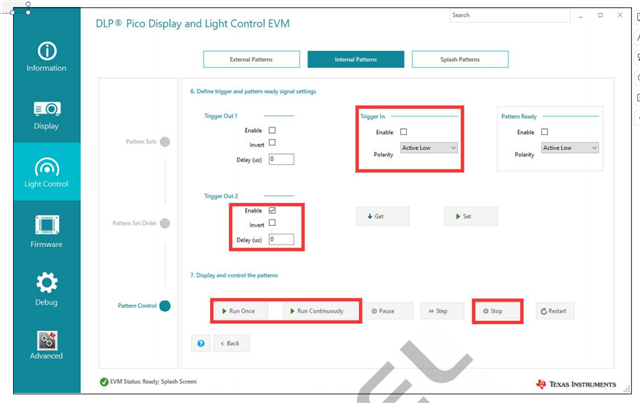
Task: Toggle Trigger Out 2 Invert checkbox
Action: [272, 223]
